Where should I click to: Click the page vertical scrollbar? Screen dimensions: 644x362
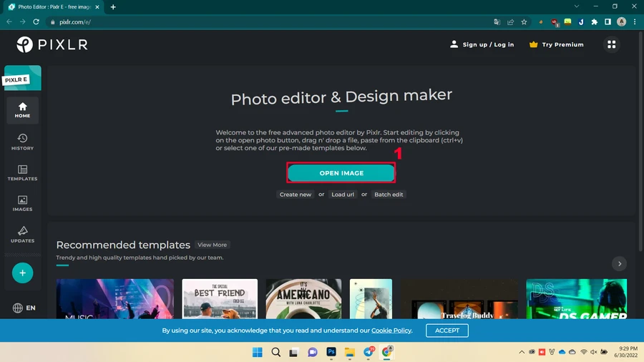641,142
